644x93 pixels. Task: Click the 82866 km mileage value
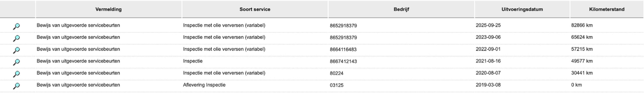[x=582, y=25]
